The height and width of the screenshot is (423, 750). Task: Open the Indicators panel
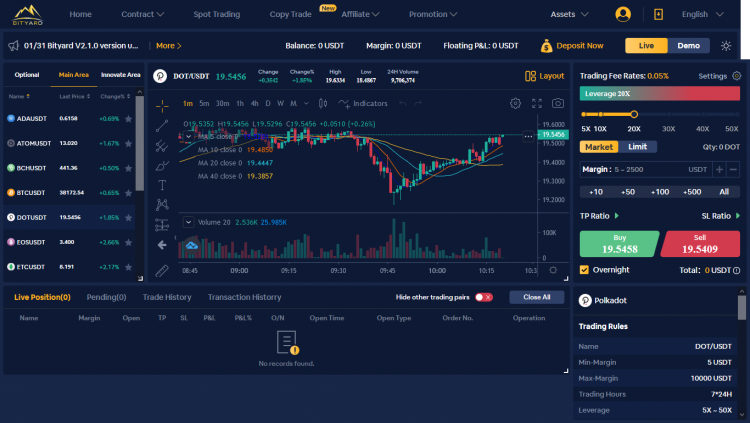pos(363,103)
